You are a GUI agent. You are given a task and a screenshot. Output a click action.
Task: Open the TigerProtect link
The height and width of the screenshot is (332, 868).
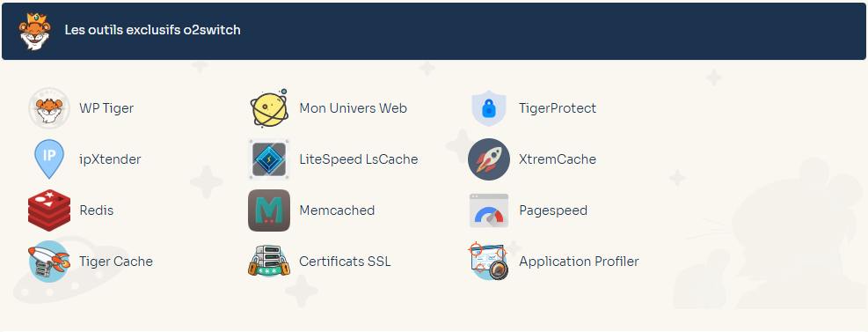point(558,108)
